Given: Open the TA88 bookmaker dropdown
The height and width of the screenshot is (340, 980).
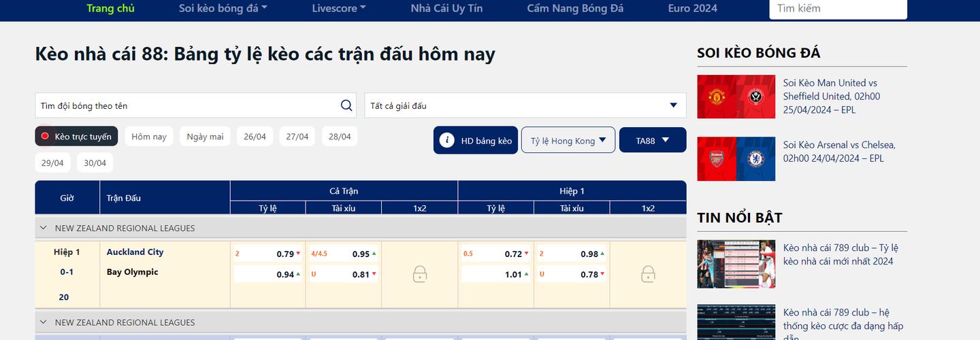Looking at the screenshot, I should point(653,141).
